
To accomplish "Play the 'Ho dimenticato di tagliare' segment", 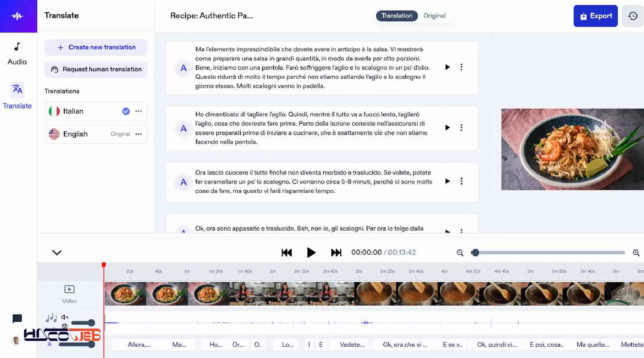I will (x=447, y=127).
